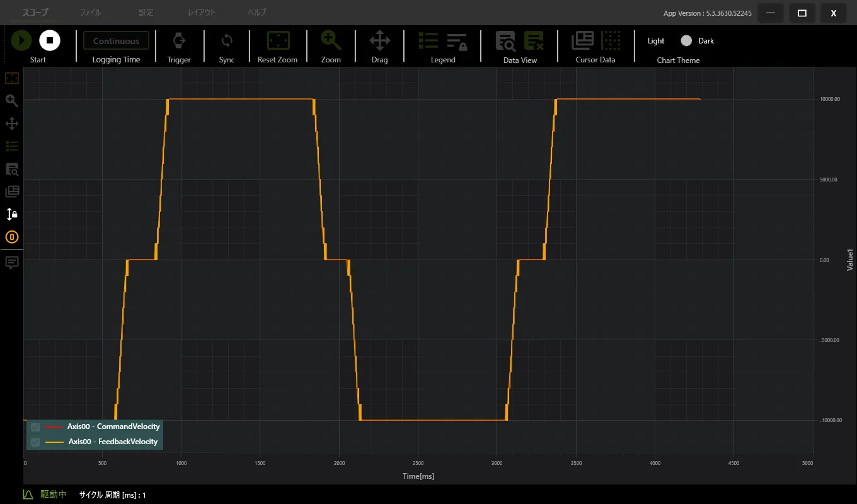Screen dimensions: 857x504
Task: Click the Sync arrows icon
Action: click(x=227, y=41)
